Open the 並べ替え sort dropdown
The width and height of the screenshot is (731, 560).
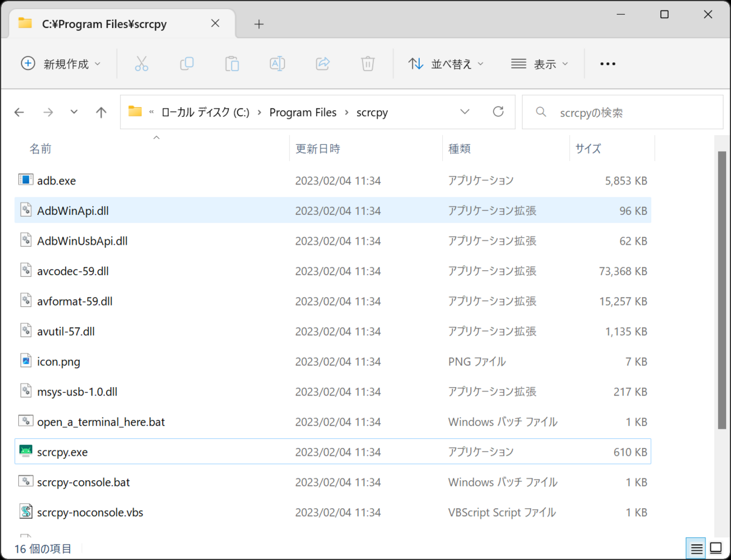(x=445, y=63)
